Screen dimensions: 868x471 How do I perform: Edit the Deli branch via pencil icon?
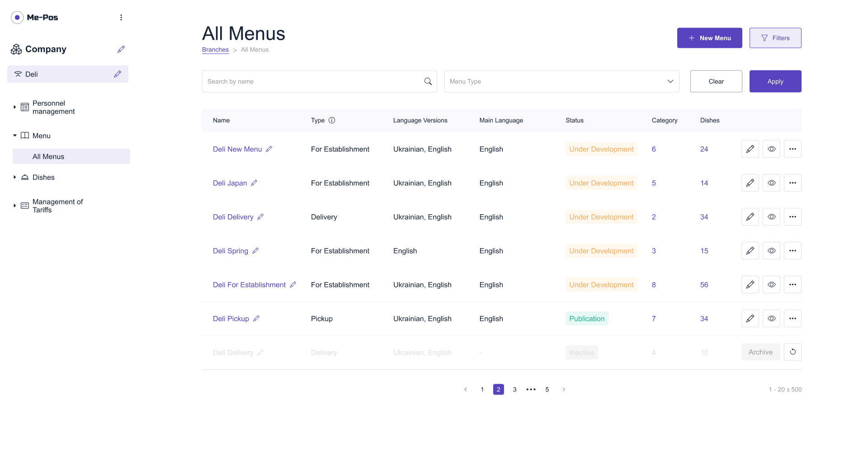point(118,74)
